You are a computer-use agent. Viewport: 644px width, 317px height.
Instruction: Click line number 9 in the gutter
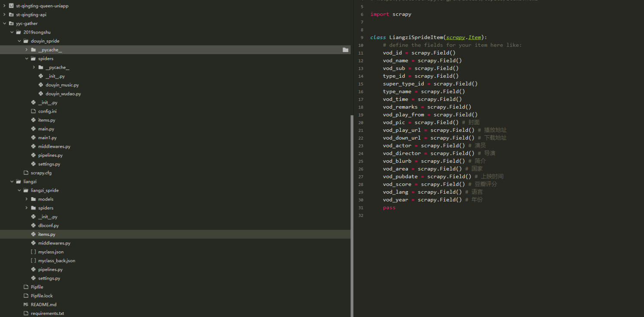click(362, 37)
